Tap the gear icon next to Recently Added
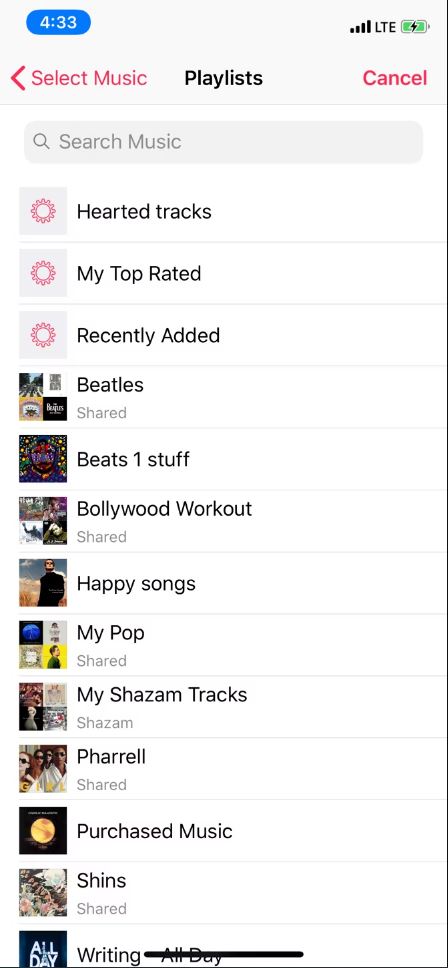The image size is (448, 968). coord(43,335)
